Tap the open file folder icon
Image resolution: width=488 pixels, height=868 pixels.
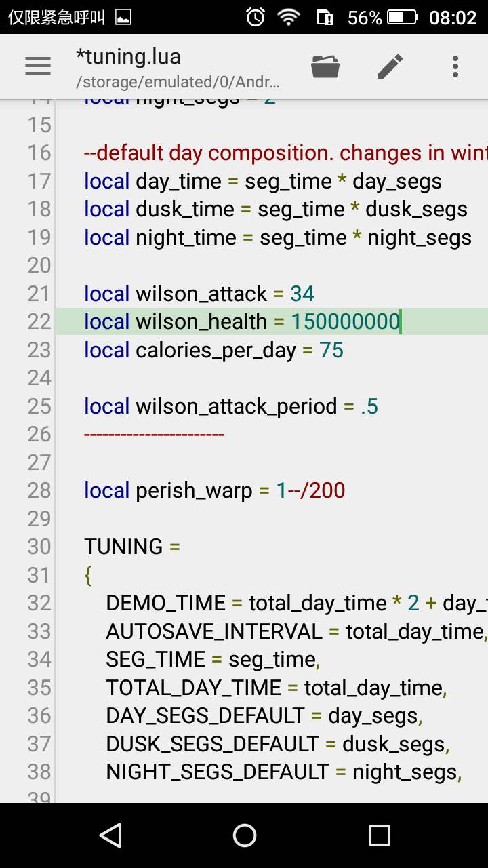(325, 66)
